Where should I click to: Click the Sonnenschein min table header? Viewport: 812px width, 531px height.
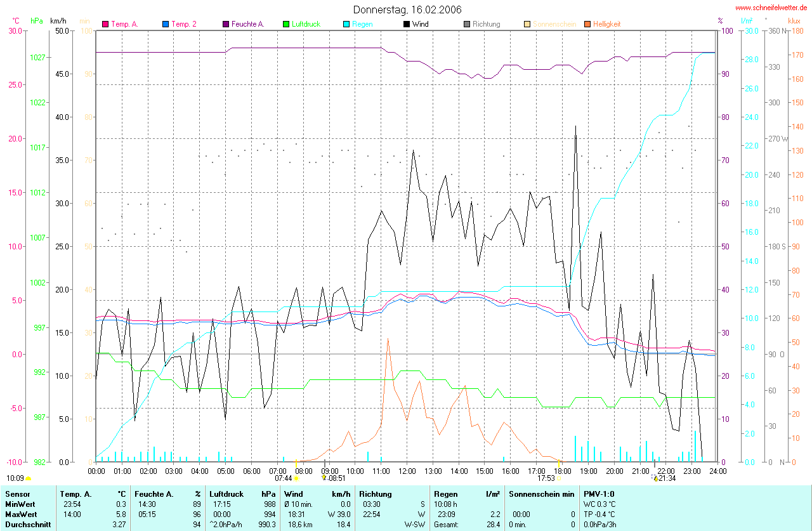click(542, 494)
